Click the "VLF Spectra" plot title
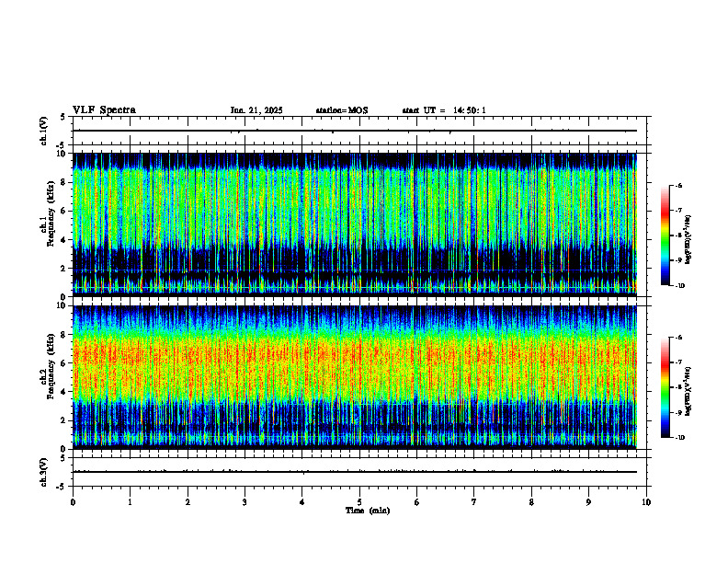 (104, 110)
